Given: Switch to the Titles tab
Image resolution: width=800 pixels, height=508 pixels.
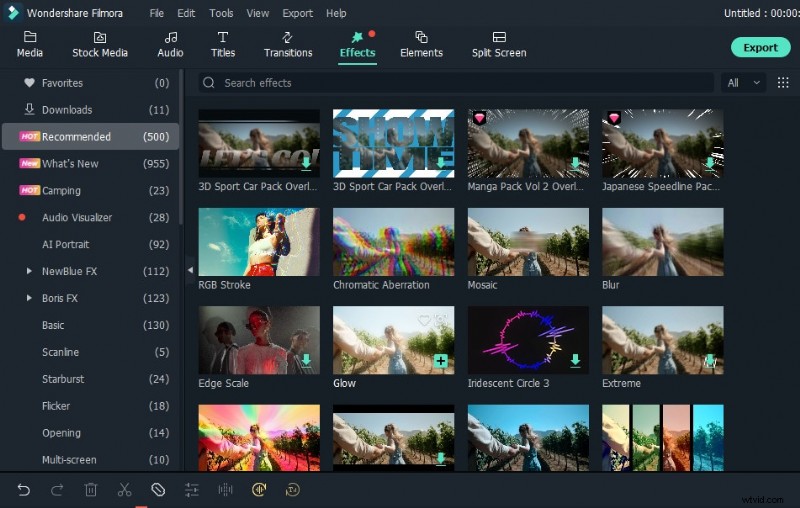Looking at the screenshot, I should click(223, 44).
